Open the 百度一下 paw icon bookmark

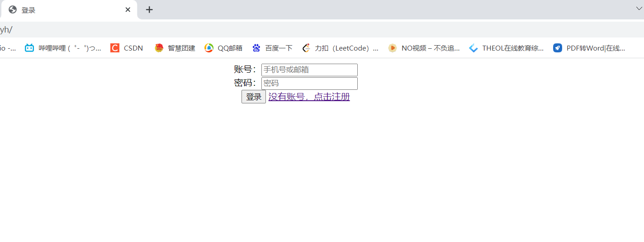[x=256, y=48]
